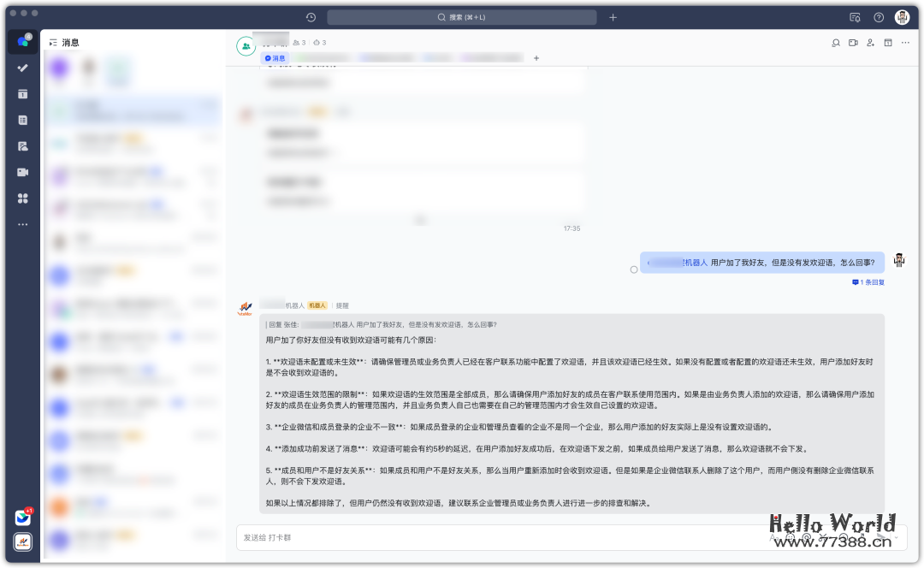Open the Messages section in the sidebar
The image size is (924, 568).
23,42
